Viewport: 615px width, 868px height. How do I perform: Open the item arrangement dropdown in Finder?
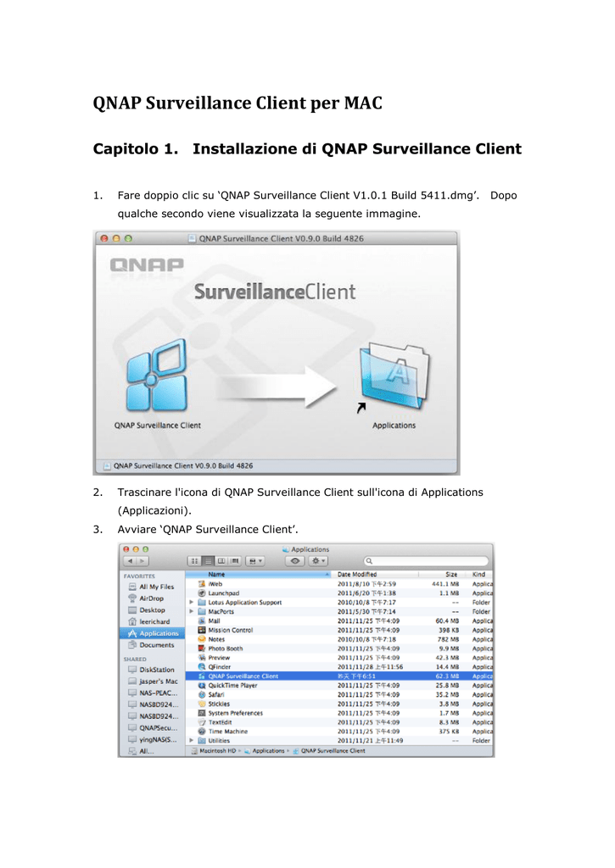[254, 561]
